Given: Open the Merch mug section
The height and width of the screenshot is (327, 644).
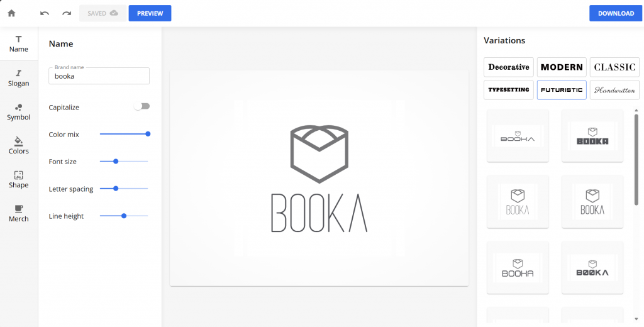Looking at the screenshot, I should [x=18, y=214].
